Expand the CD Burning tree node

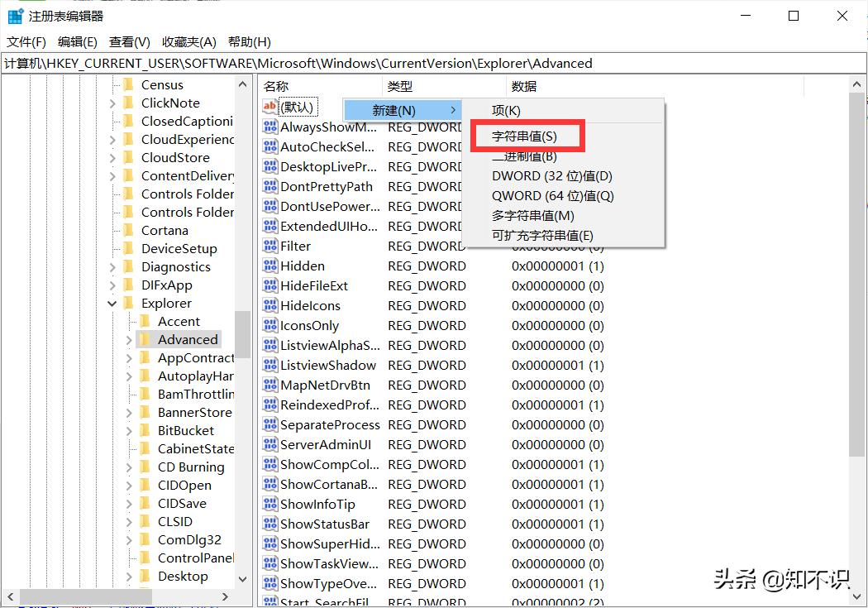click(x=129, y=467)
